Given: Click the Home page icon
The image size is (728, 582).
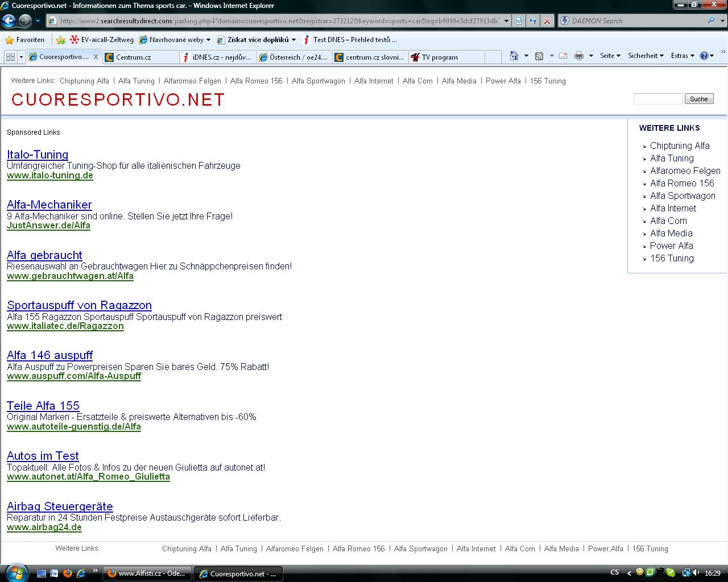Looking at the screenshot, I should click(514, 56).
